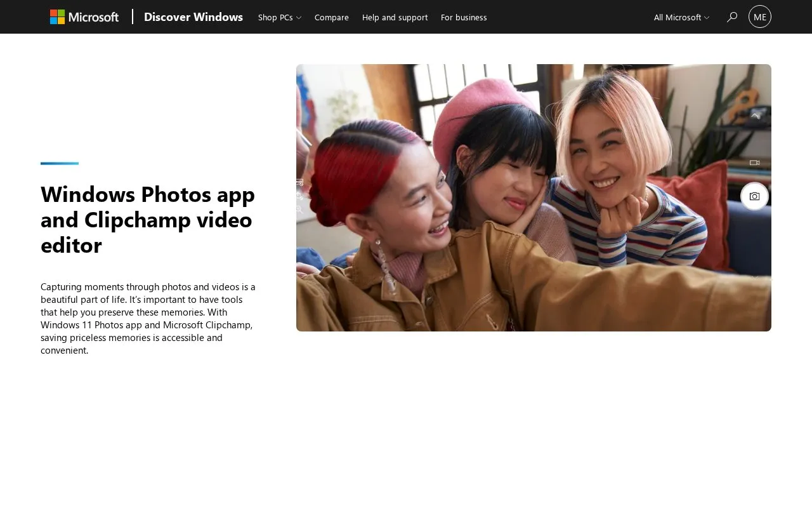The width and height of the screenshot is (812, 508).
Task: Switch to video mode icon on photo
Action: click(x=754, y=163)
